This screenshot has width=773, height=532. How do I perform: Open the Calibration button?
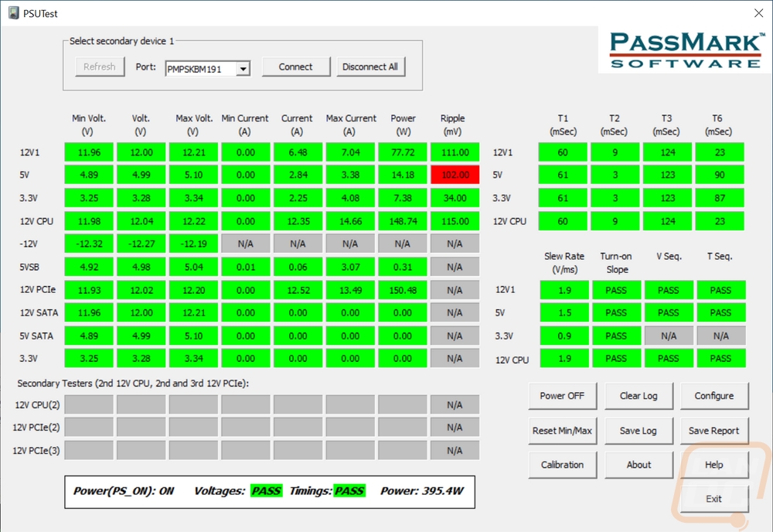tap(562, 465)
